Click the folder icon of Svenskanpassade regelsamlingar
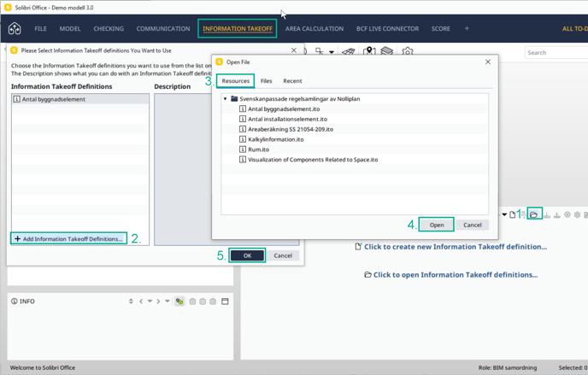588x375 pixels. click(x=234, y=99)
